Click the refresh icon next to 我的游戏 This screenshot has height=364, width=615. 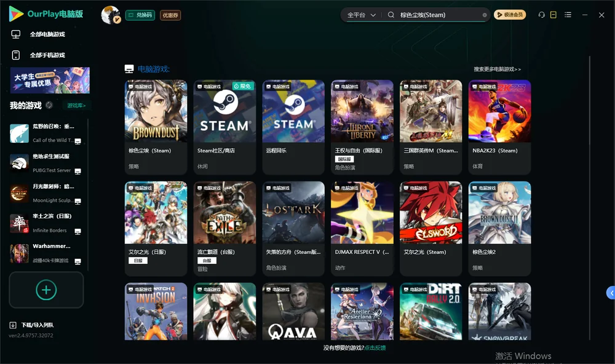pyautogui.click(x=49, y=105)
